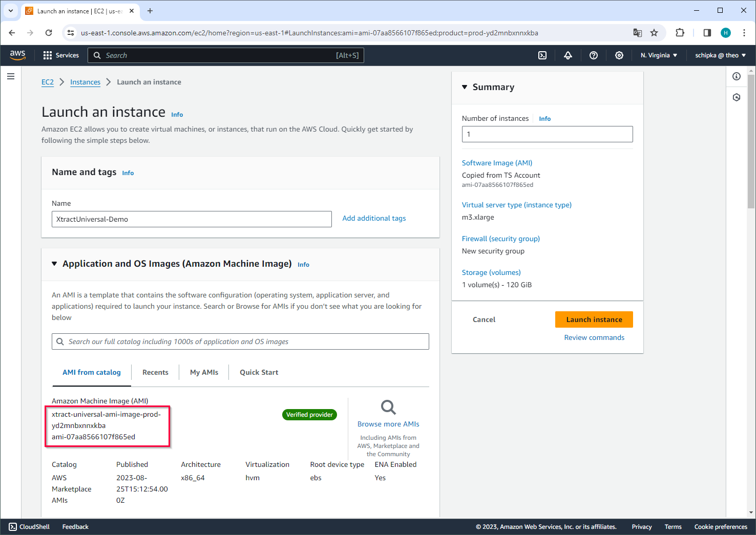The width and height of the screenshot is (756, 535).
Task: Switch to the Recents tab
Action: (155, 372)
